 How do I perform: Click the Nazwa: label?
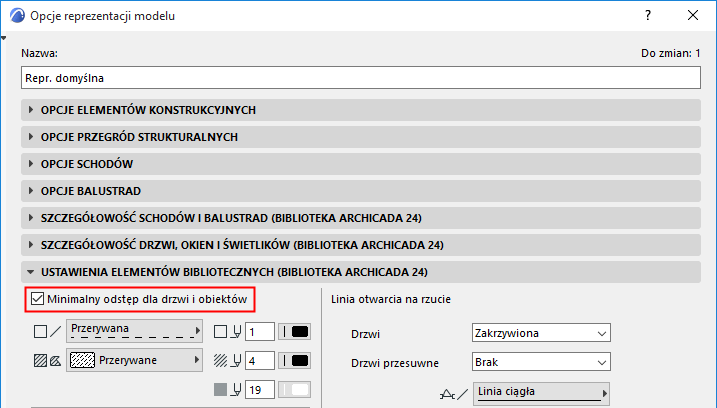point(39,53)
